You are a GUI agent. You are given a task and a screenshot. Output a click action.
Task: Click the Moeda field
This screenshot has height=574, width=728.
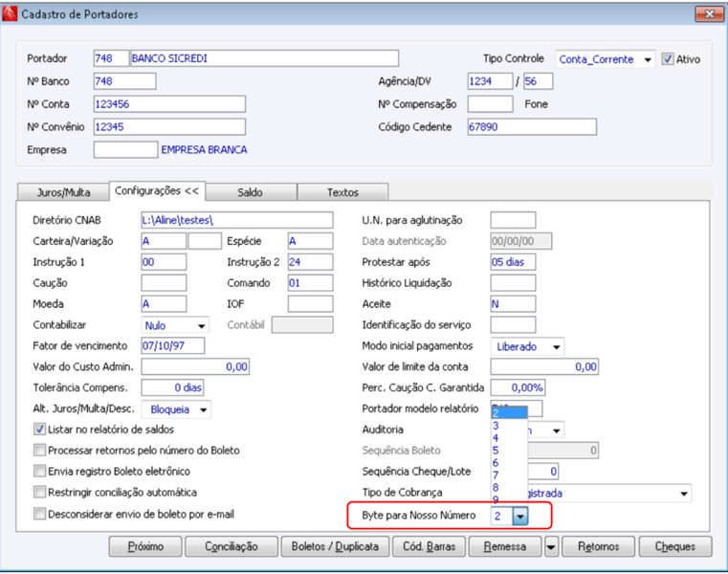tap(164, 303)
